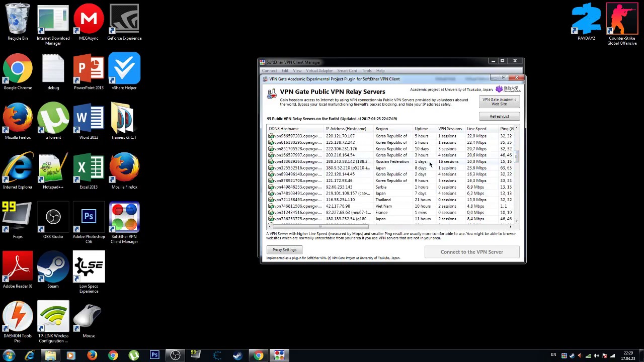Click Connect to the VPN Server button
Image resolution: width=644 pixels, height=362 pixels.
(472, 252)
